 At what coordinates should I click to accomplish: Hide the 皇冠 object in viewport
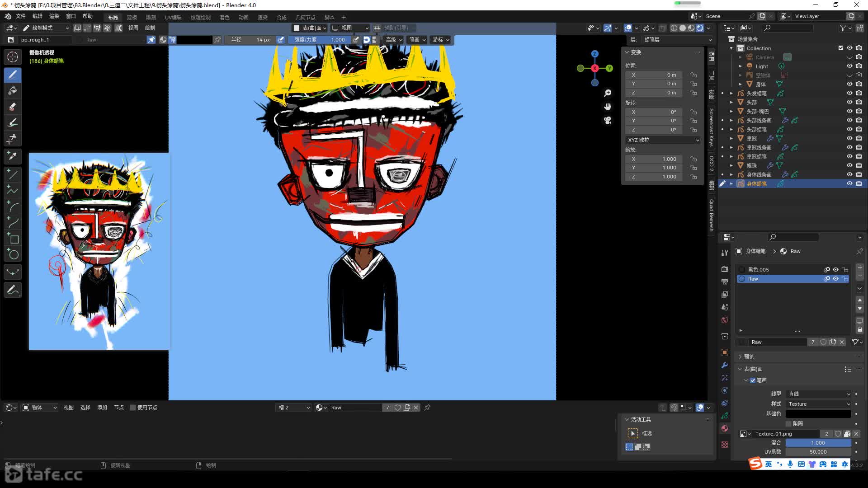click(849, 138)
